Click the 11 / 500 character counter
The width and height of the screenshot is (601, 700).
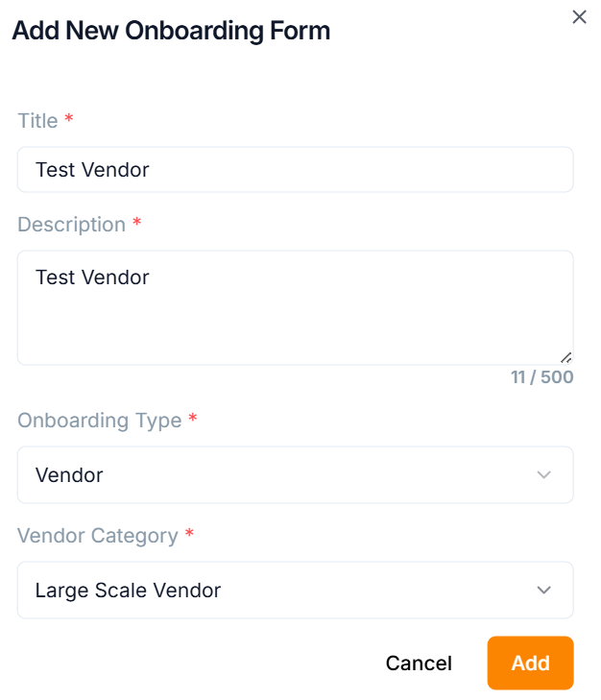[x=541, y=377]
